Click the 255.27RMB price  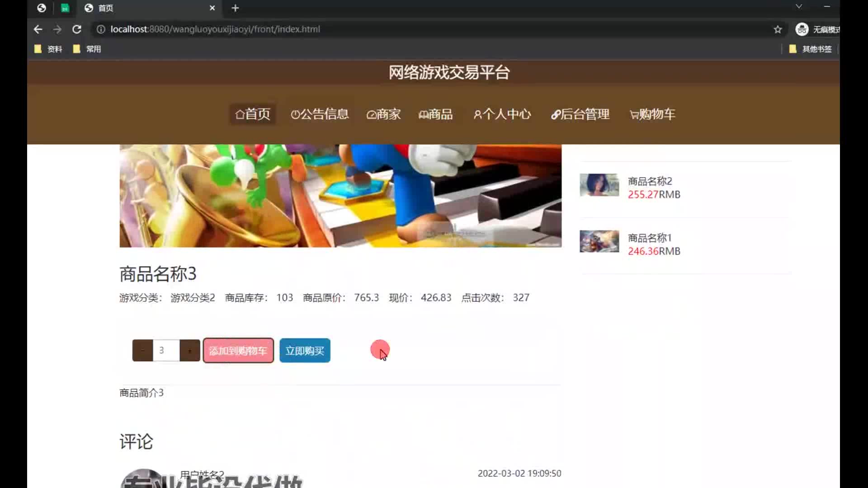click(x=654, y=195)
